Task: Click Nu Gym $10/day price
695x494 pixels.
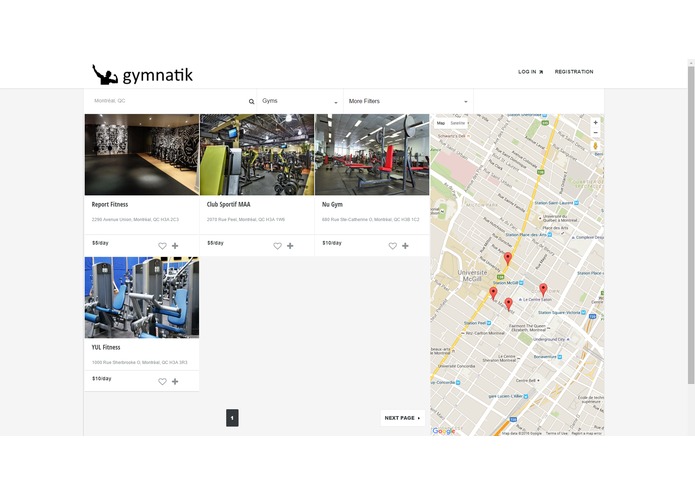Action: 332,243
